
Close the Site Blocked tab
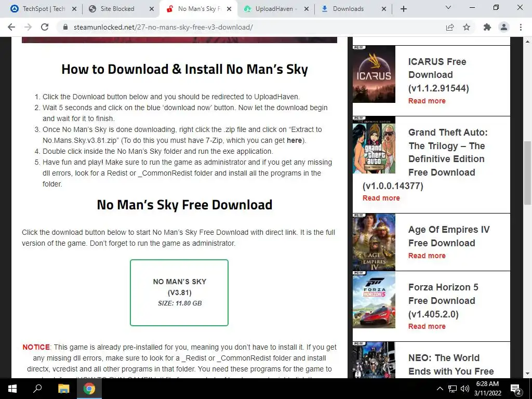(x=152, y=9)
